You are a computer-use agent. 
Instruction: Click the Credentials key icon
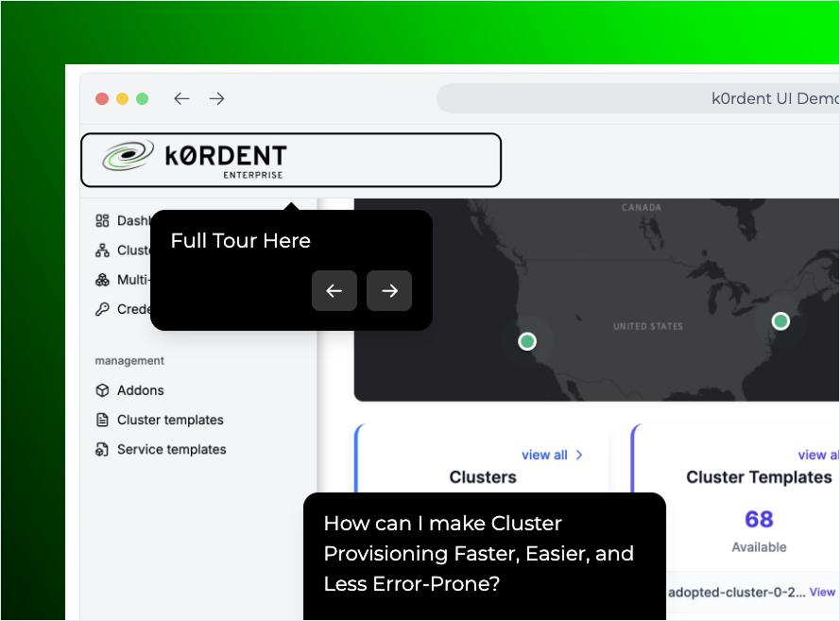[x=102, y=309]
